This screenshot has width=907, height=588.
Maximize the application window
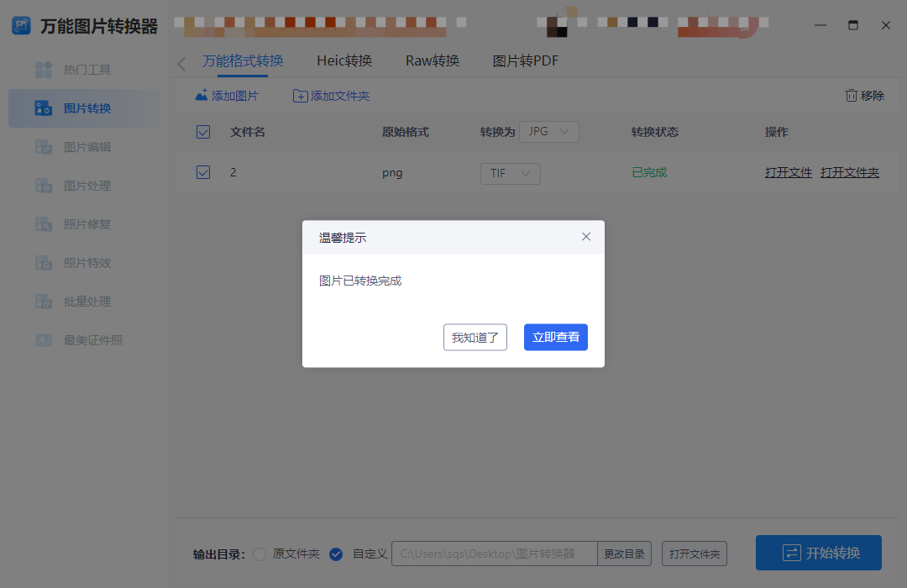coord(853,25)
